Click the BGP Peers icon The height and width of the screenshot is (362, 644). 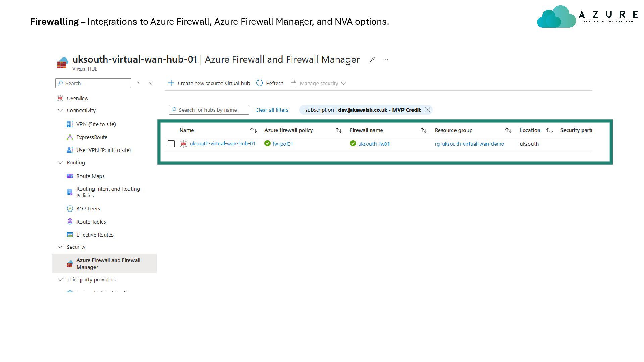70,208
